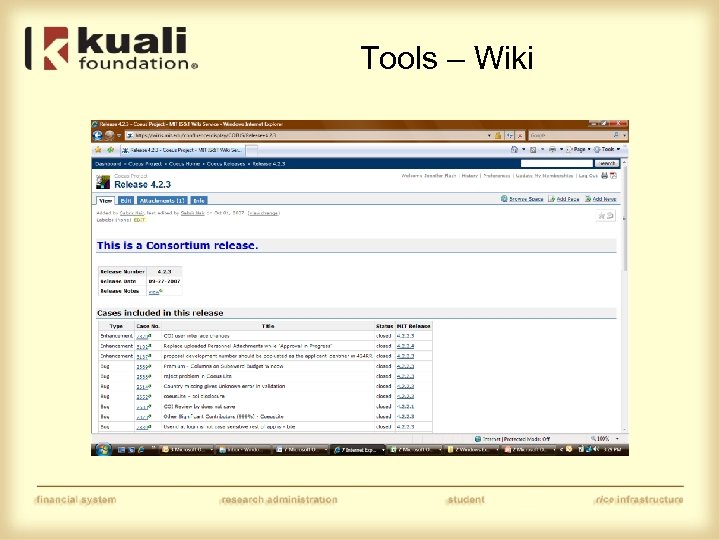Click the Coeus Project space logo icon
Viewport: 720px width, 540px height.
pyautogui.click(x=103, y=182)
